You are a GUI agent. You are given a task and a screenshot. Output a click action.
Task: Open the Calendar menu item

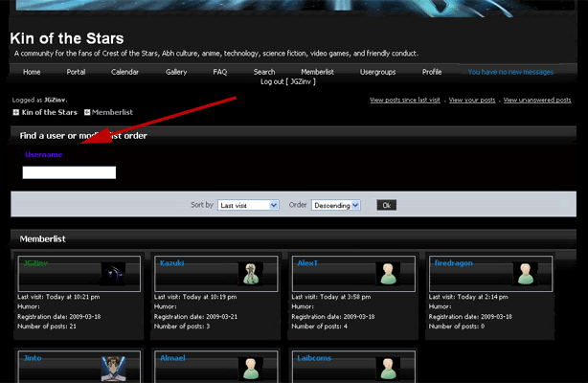click(124, 72)
